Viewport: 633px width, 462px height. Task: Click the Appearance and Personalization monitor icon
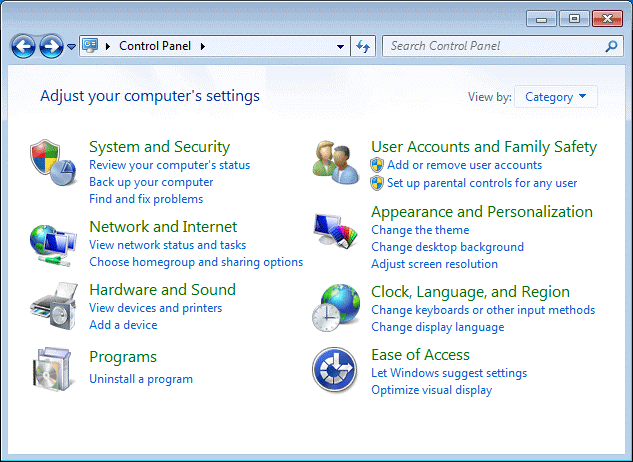335,231
